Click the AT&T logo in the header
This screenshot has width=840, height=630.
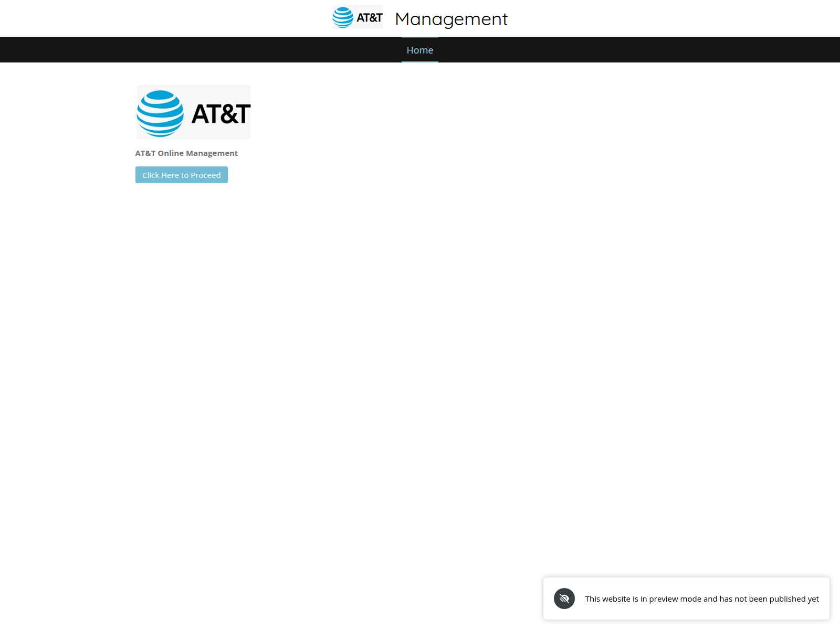[x=358, y=17]
